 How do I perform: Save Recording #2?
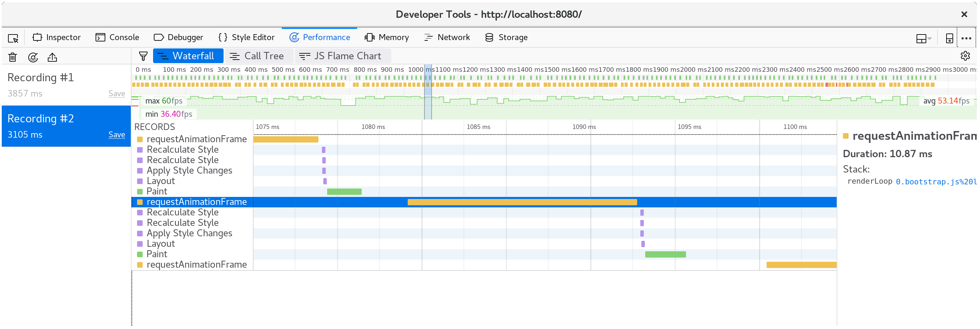tap(117, 135)
